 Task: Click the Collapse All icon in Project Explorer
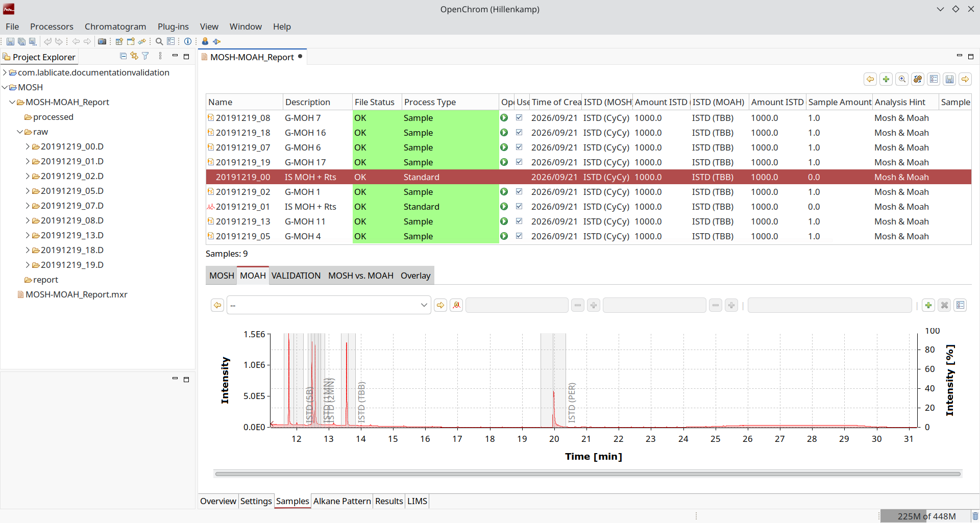[x=123, y=56]
